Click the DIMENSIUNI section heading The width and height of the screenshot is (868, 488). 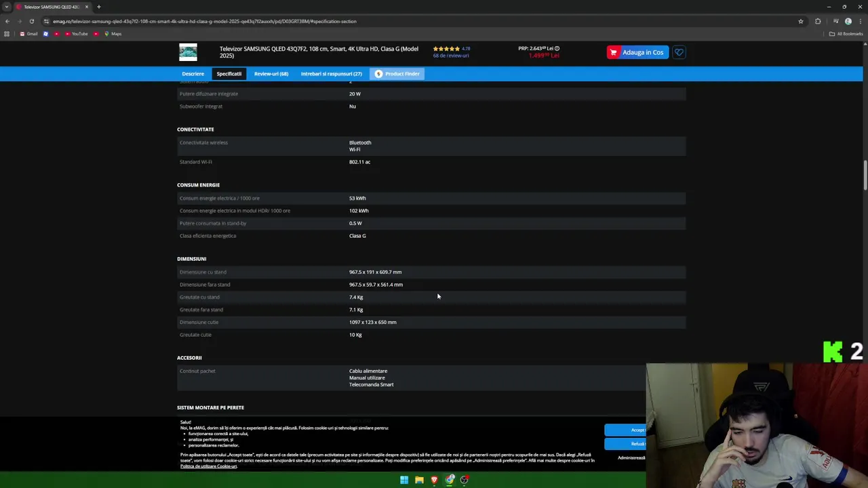(x=191, y=259)
